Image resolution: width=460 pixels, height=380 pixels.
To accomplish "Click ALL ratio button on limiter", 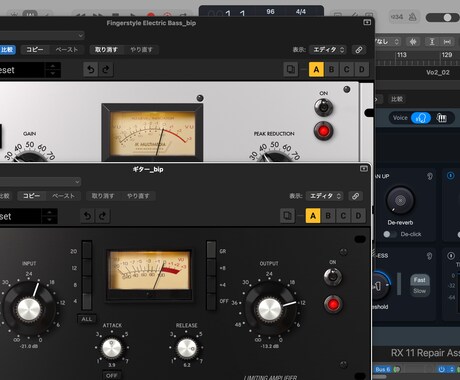I will 87,319.
